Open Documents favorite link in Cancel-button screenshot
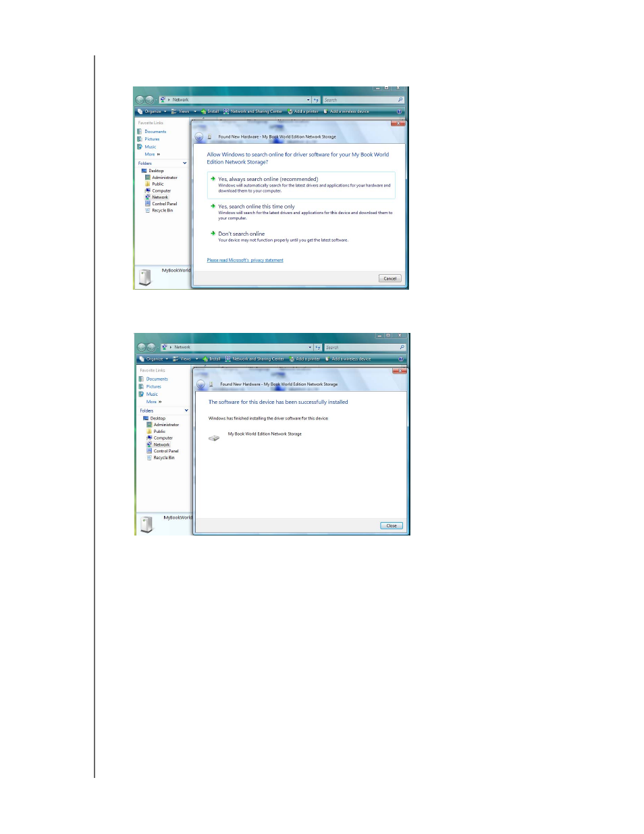644x834 pixels. pyautogui.click(x=152, y=132)
